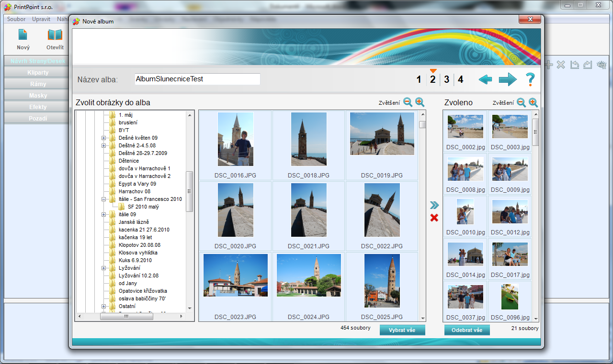Screen dimensions: 613x364
Task: Expand the Ostatní folder
Action: 103,306
